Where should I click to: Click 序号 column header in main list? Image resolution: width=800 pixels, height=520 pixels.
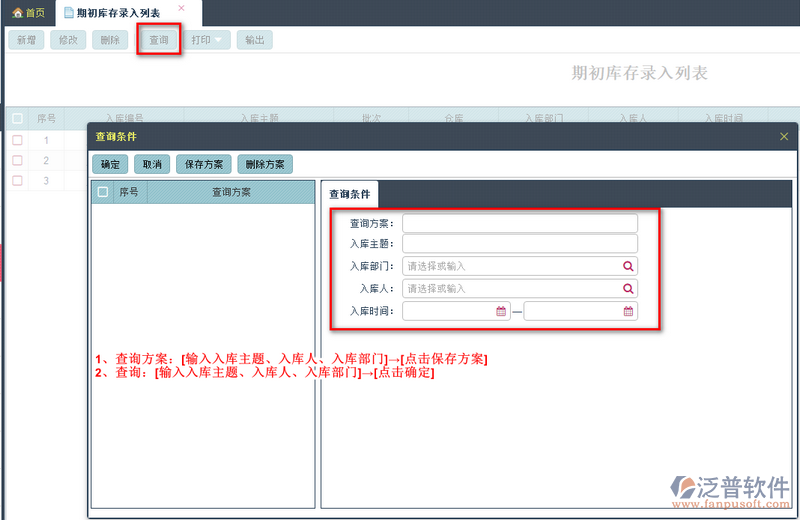(46, 118)
